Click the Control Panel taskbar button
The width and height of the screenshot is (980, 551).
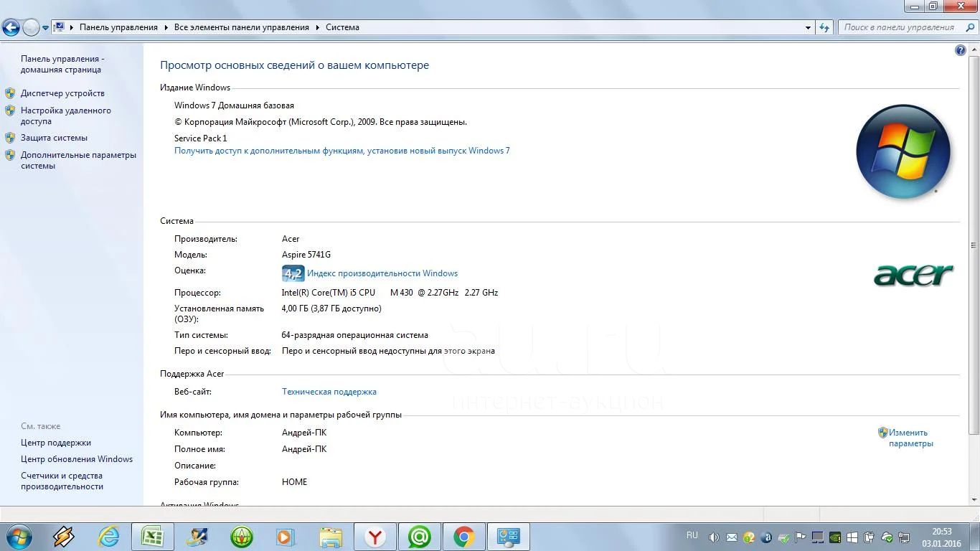coord(508,537)
